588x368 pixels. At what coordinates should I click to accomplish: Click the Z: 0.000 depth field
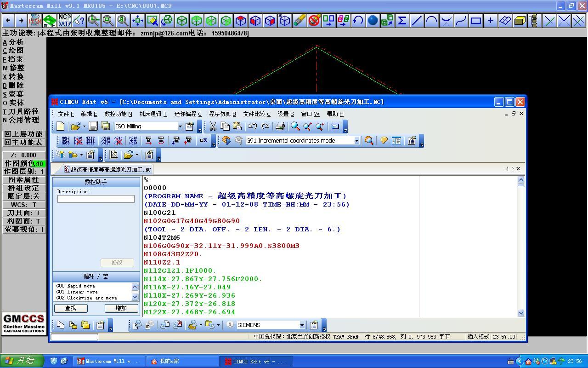(x=23, y=155)
